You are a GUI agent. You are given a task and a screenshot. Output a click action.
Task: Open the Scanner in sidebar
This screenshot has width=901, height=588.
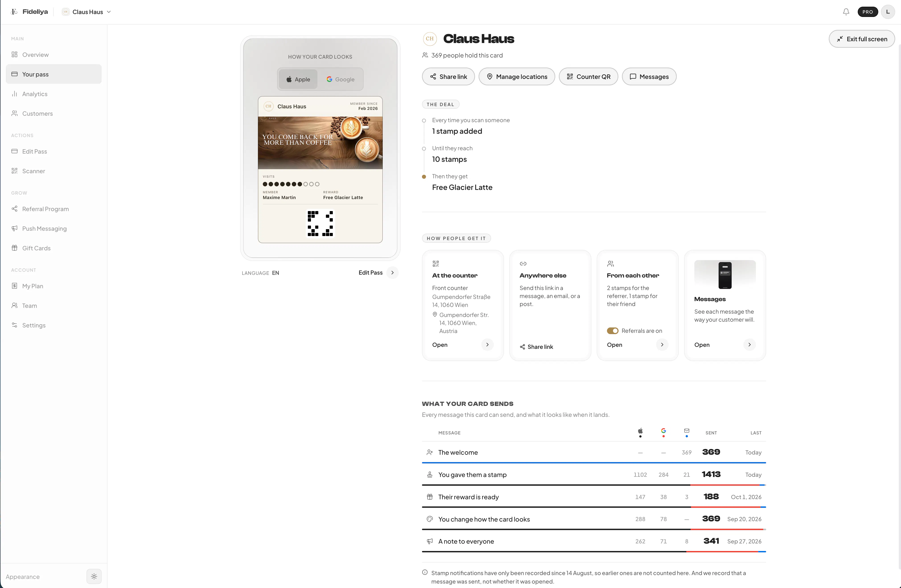tap(54, 171)
